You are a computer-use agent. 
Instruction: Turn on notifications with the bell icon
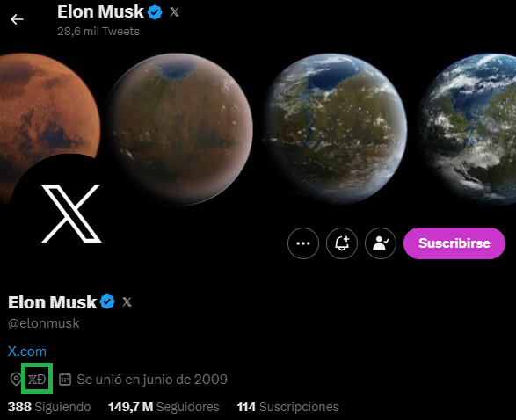(342, 243)
